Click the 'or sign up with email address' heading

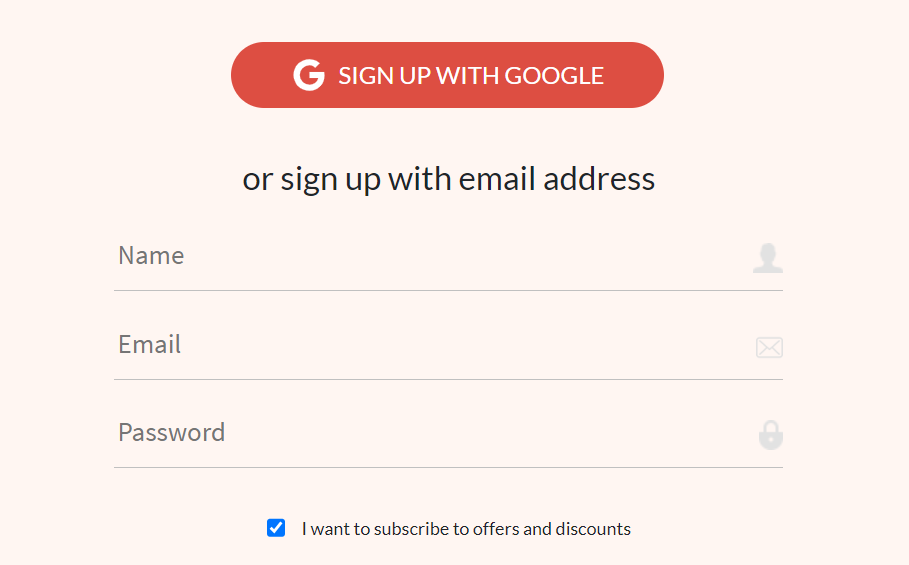(x=449, y=179)
